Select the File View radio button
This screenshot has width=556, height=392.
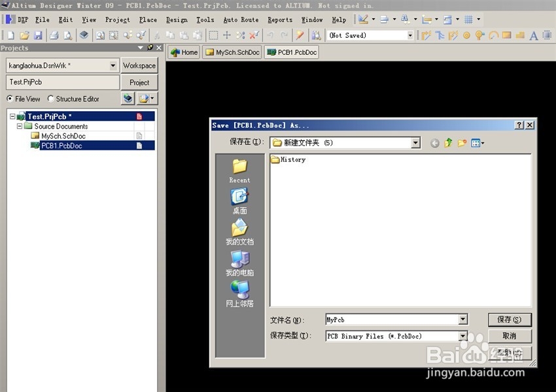[10, 99]
